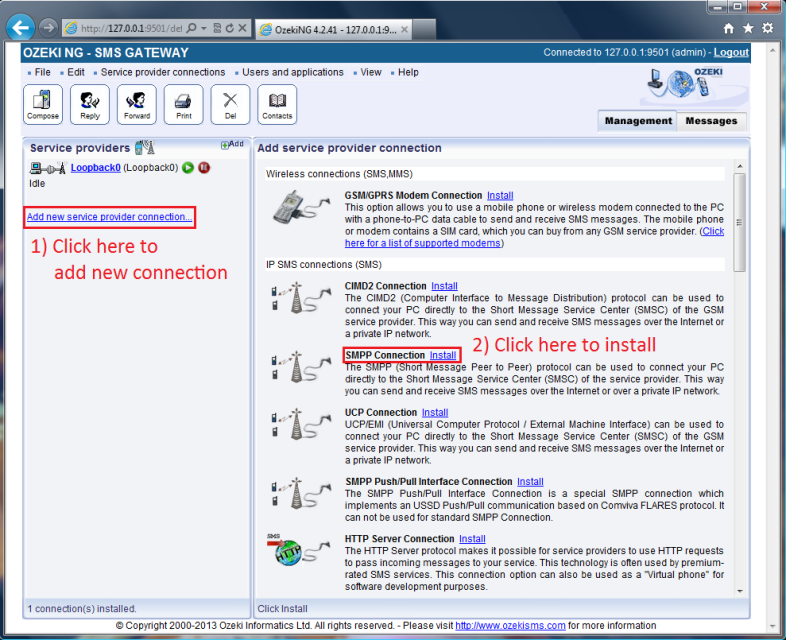Start Loopback0 with the green play icon
This screenshot has width=786, height=640.
[x=188, y=168]
